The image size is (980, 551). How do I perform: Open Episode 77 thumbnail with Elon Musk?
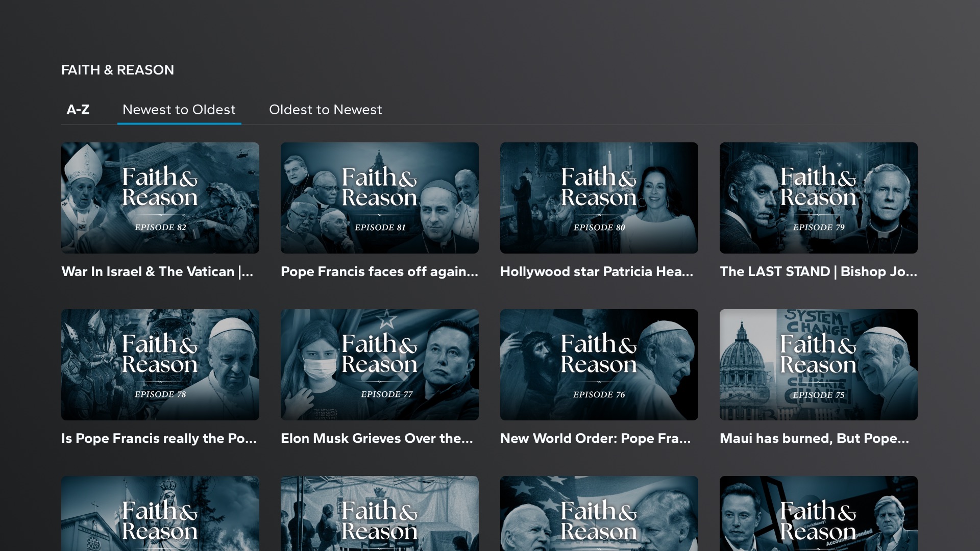(x=380, y=365)
